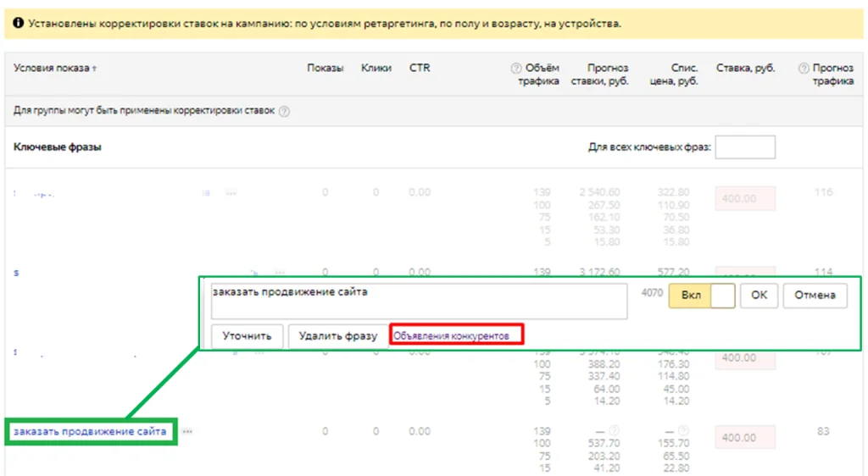
Task: Click the Показы column header
Action: (325, 68)
